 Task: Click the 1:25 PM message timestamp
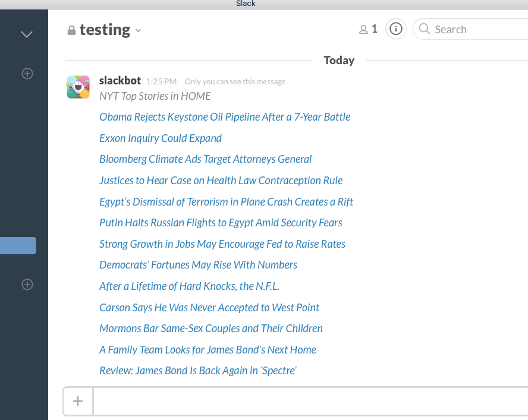click(x=161, y=82)
